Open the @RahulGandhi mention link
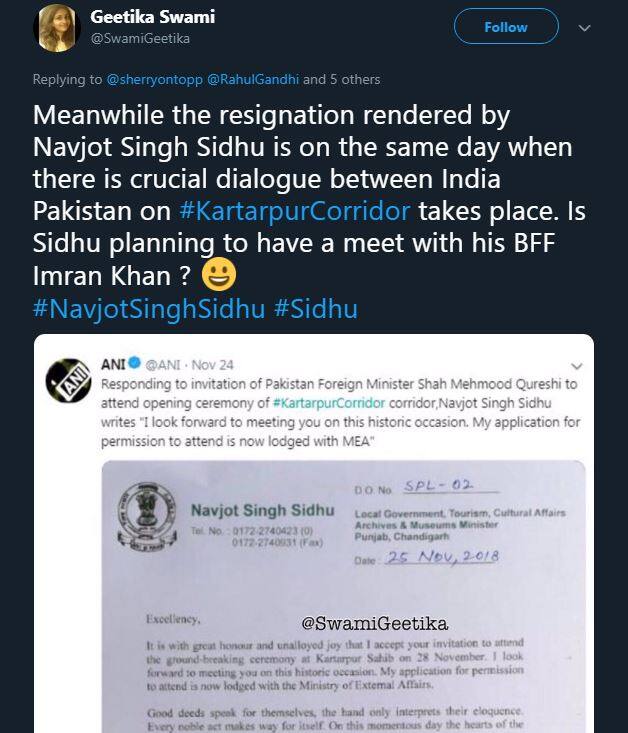The height and width of the screenshot is (733, 628). pyautogui.click(x=253, y=79)
